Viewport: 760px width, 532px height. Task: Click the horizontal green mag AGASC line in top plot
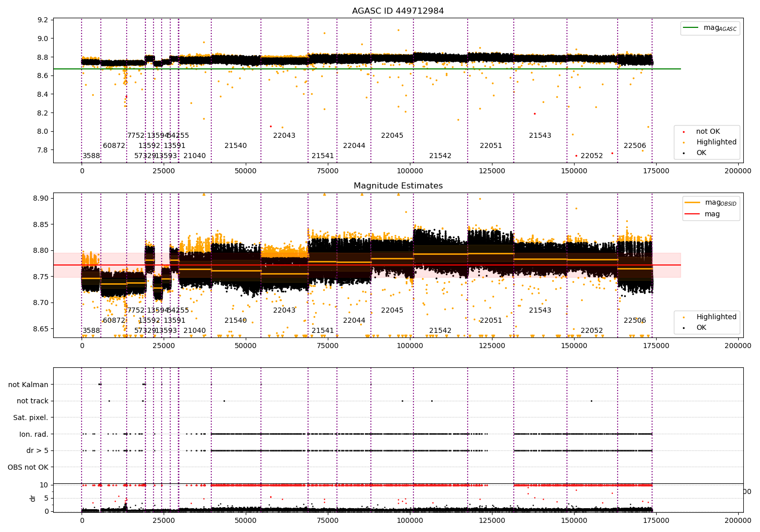pos(367,69)
